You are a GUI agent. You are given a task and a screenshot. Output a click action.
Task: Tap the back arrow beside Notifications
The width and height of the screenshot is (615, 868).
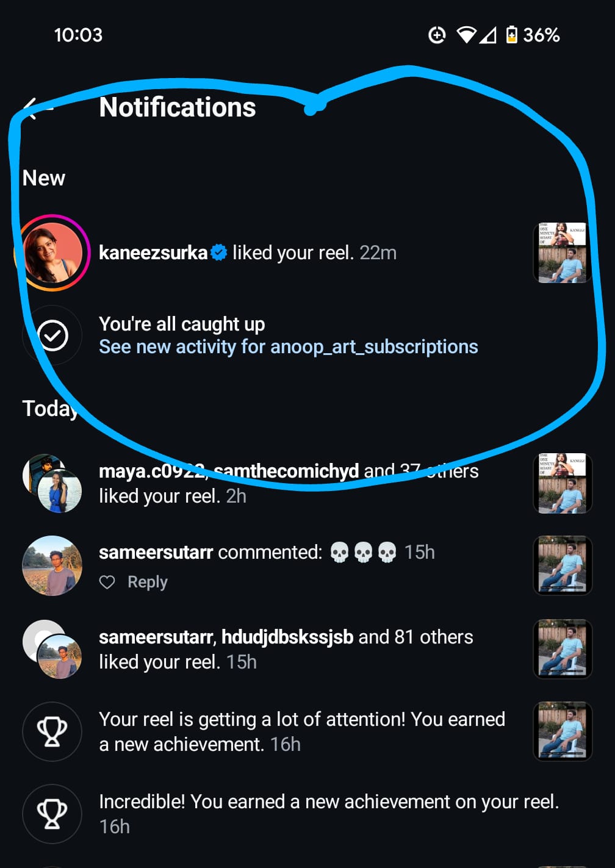click(37, 109)
